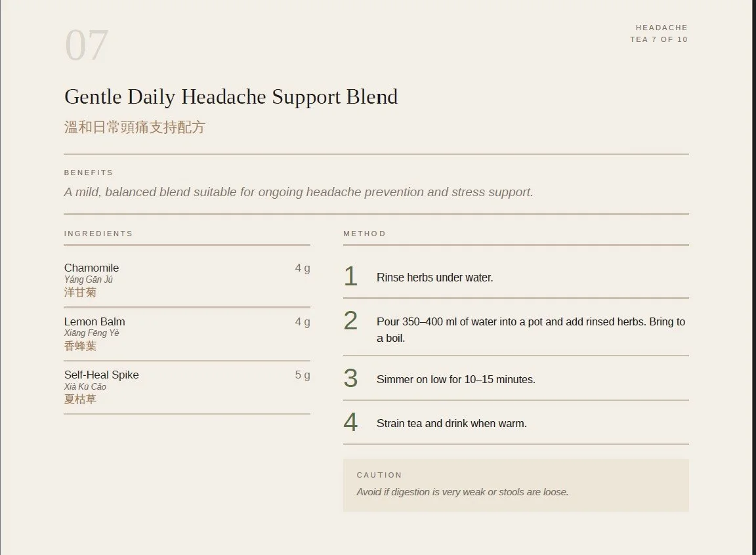This screenshot has width=756, height=555.
Task: Click the Chamomile 4 g amount
Action: click(303, 268)
